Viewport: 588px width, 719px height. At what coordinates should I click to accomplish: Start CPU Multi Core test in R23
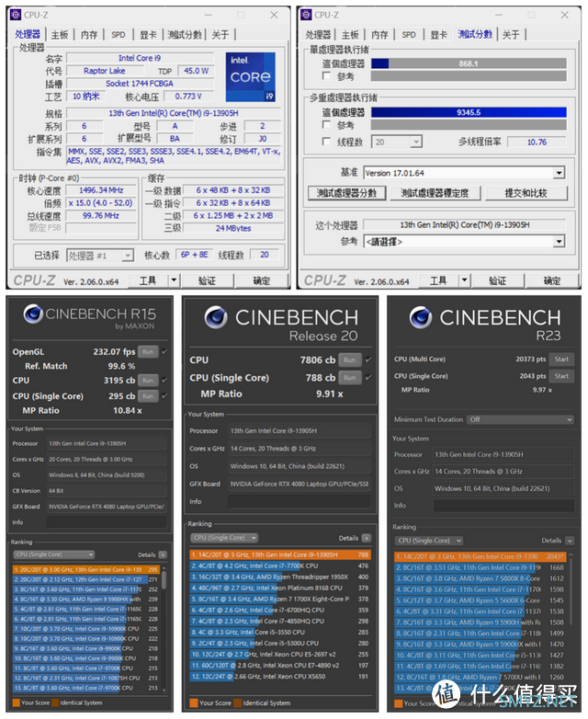(561, 359)
